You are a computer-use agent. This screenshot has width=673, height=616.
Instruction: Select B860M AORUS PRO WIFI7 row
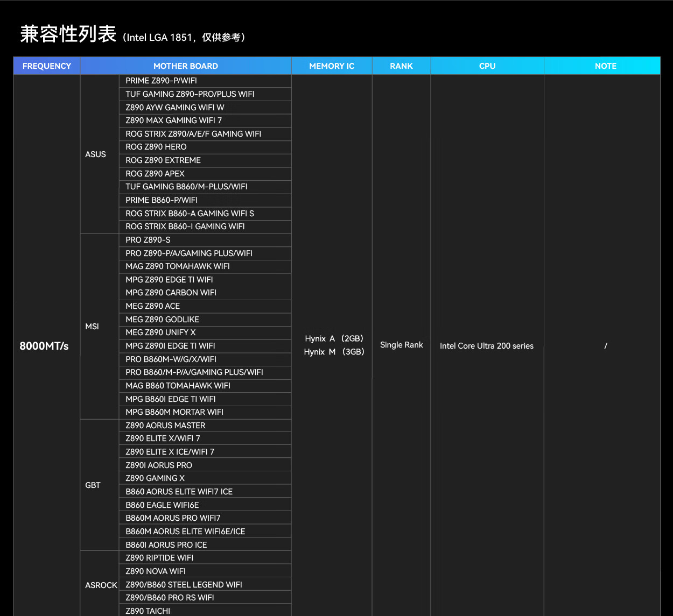click(x=205, y=518)
